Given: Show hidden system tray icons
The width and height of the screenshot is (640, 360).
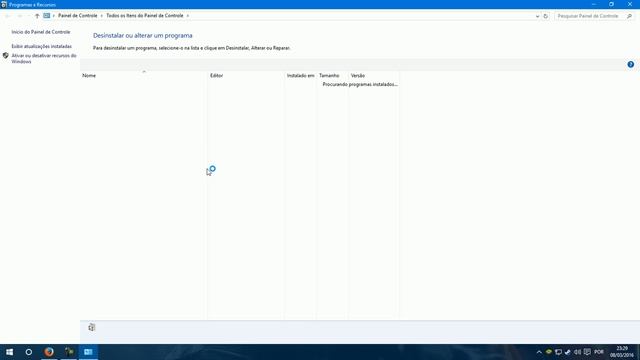Looking at the screenshot, I should (539, 352).
